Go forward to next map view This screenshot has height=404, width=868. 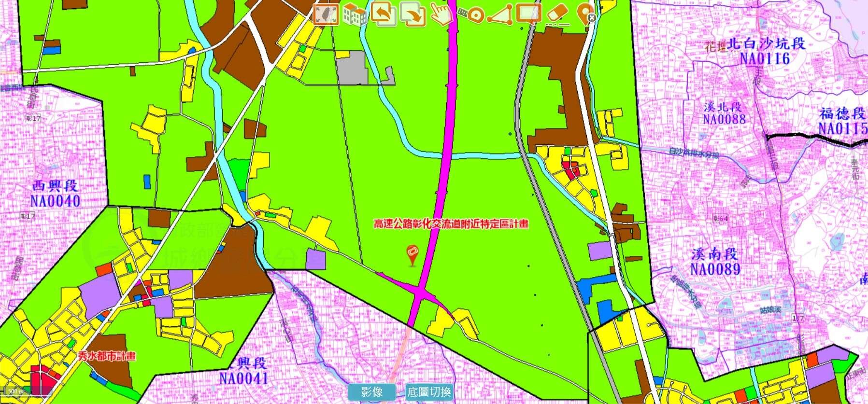point(413,14)
